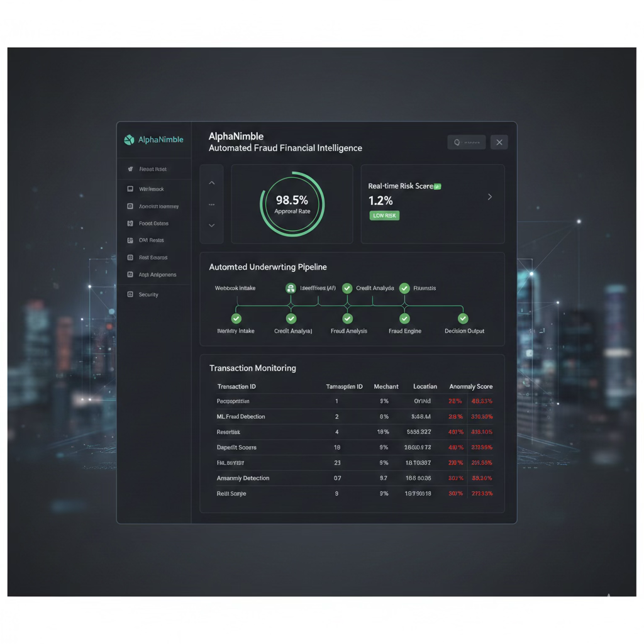Click the search input field at top right
This screenshot has width=644, height=644.
pos(470,142)
